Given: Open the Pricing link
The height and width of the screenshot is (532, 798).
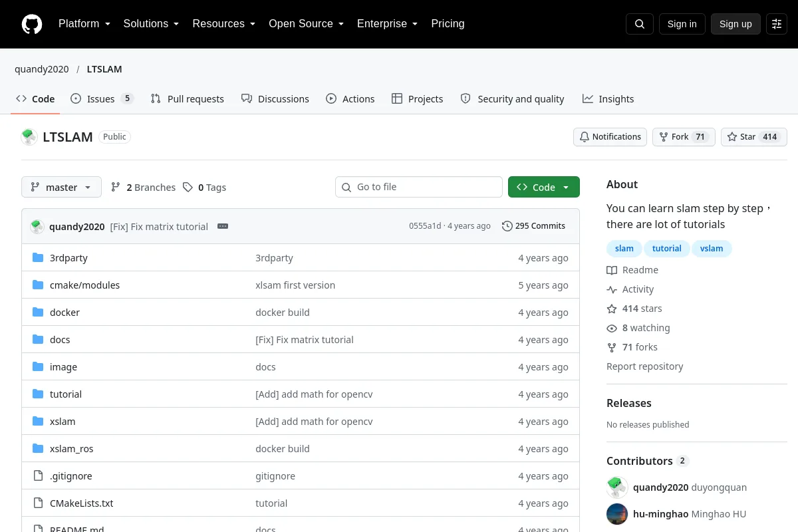Looking at the screenshot, I should click(x=448, y=24).
